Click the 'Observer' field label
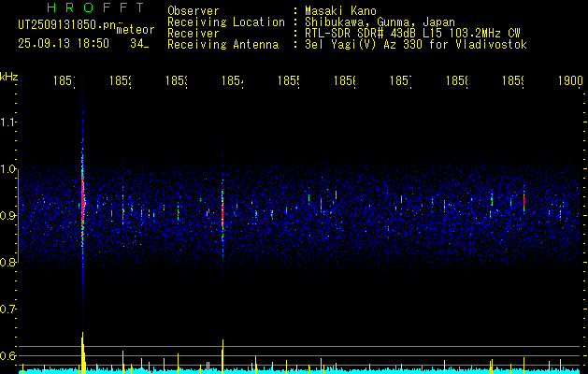This screenshot has height=374, width=588. coord(194,10)
